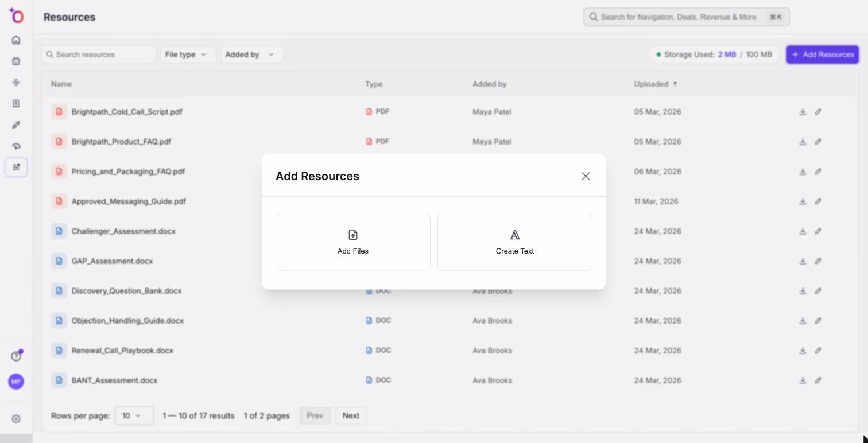This screenshot has height=443, width=868.
Task: Edit Renewal_Call_Playbook.docx
Action: tap(818, 351)
